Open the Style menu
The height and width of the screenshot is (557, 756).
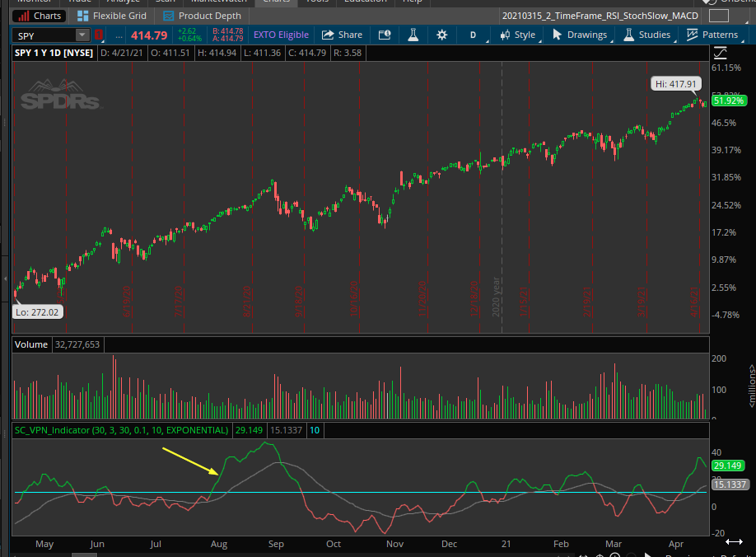518,35
